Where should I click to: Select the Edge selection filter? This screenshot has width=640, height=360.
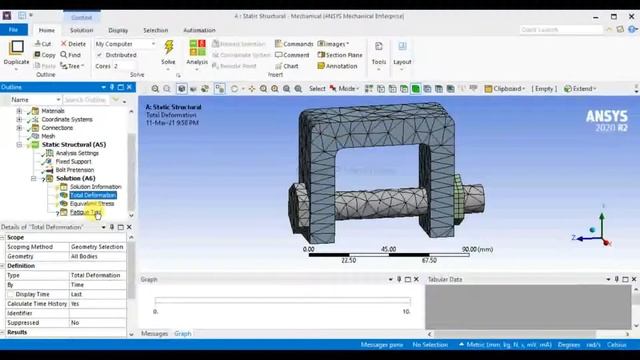392,89
